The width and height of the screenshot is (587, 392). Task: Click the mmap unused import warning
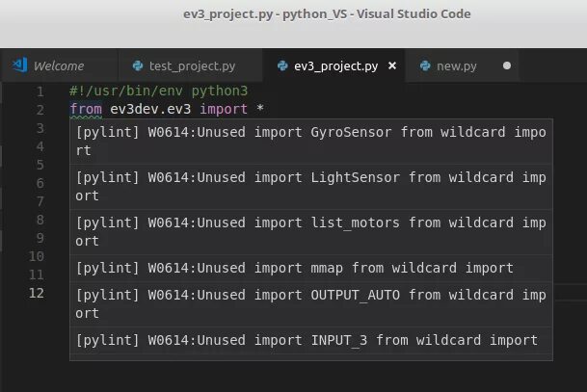[x=311, y=268]
